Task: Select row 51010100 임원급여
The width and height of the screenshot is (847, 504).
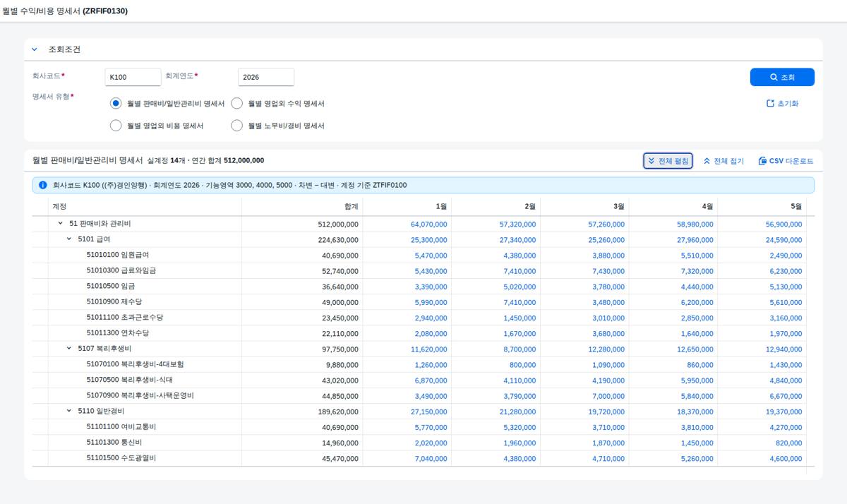Action: (40, 255)
